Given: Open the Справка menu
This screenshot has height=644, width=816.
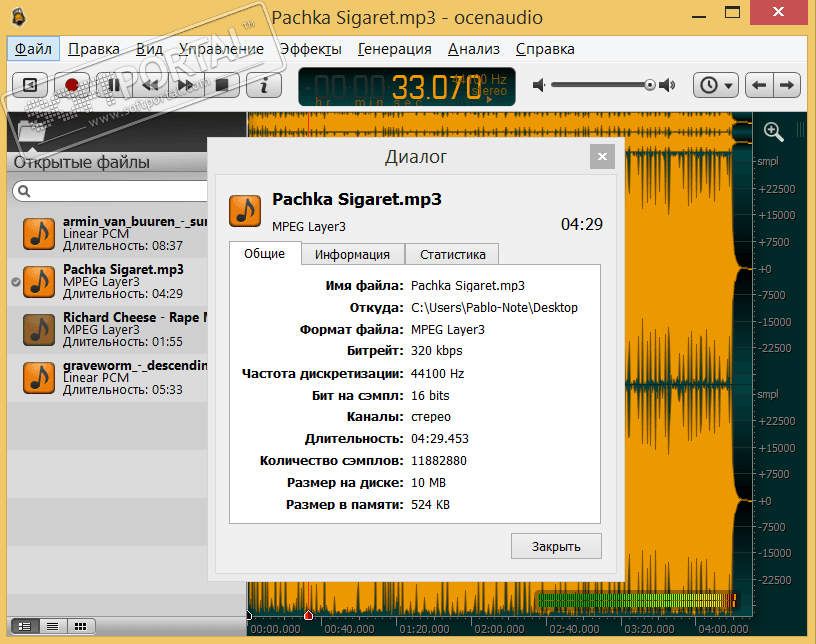Looking at the screenshot, I should [x=545, y=49].
